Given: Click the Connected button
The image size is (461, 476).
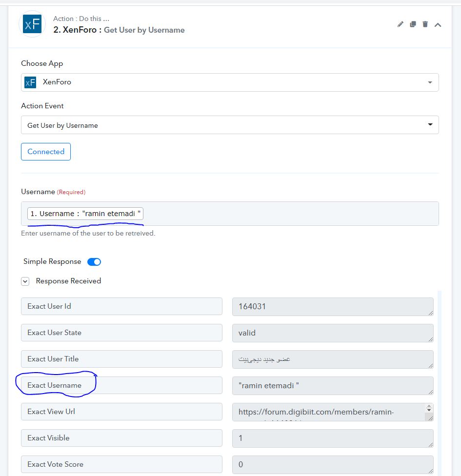Looking at the screenshot, I should (x=46, y=152).
